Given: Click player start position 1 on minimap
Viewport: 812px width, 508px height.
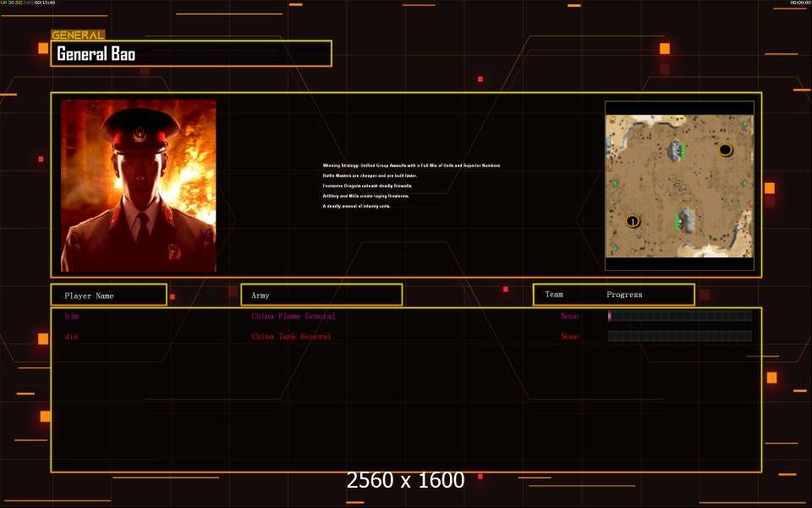Looking at the screenshot, I should (632, 221).
